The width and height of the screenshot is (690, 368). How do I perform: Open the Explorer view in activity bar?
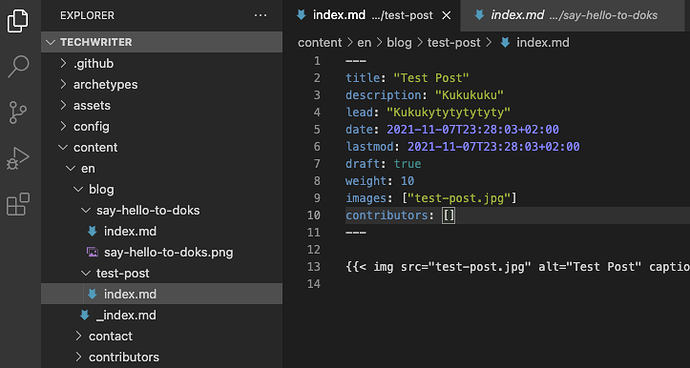click(x=18, y=21)
